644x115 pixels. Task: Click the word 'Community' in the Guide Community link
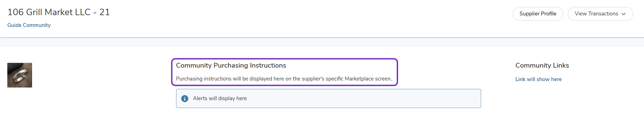pyautogui.click(x=37, y=25)
